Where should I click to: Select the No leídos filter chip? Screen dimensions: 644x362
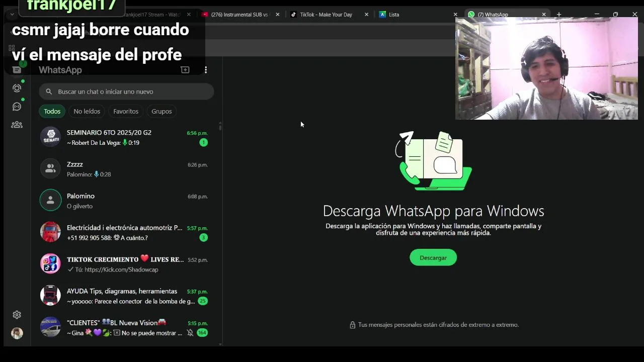[x=87, y=111]
